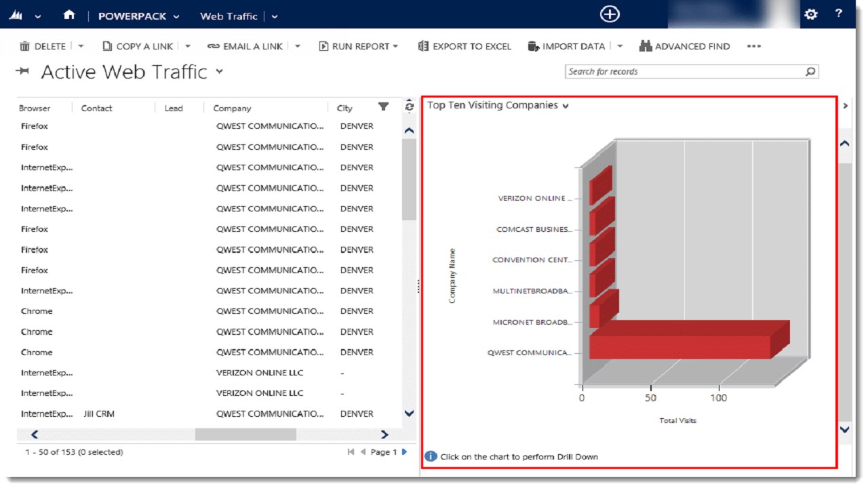This screenshot has width=868, height=488.
Task: Open the dropdown next to CRM logo
Action: pyautogui.click(x=37, y=16)
